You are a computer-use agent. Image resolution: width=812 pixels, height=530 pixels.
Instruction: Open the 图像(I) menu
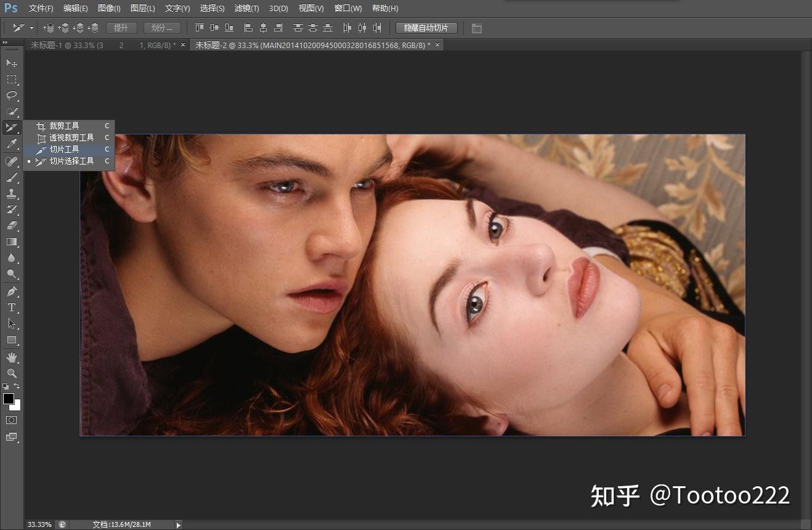tap(110, 9)
